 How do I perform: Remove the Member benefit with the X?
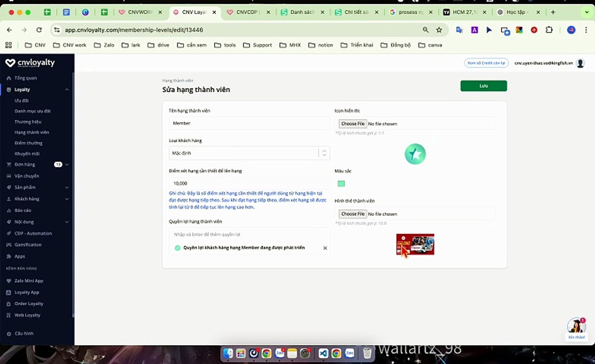325,248
